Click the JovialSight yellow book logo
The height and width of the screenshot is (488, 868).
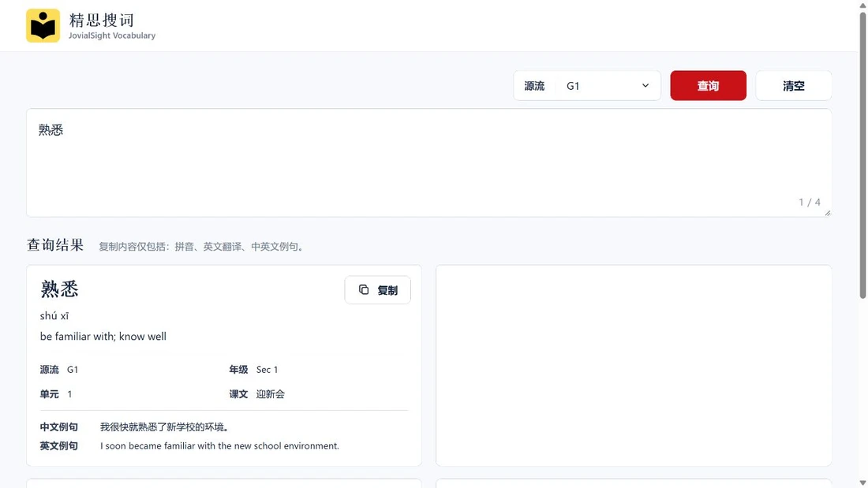pyautogui.click(x=43, y=25)
